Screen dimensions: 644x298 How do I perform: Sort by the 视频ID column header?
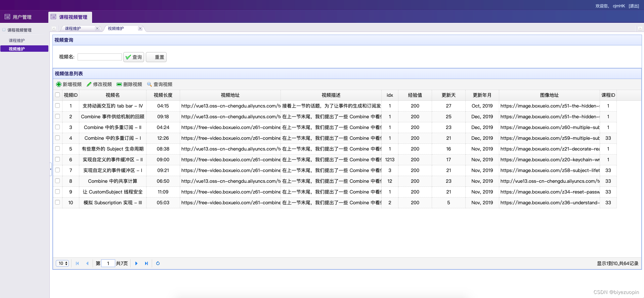(x=71, y=95)
